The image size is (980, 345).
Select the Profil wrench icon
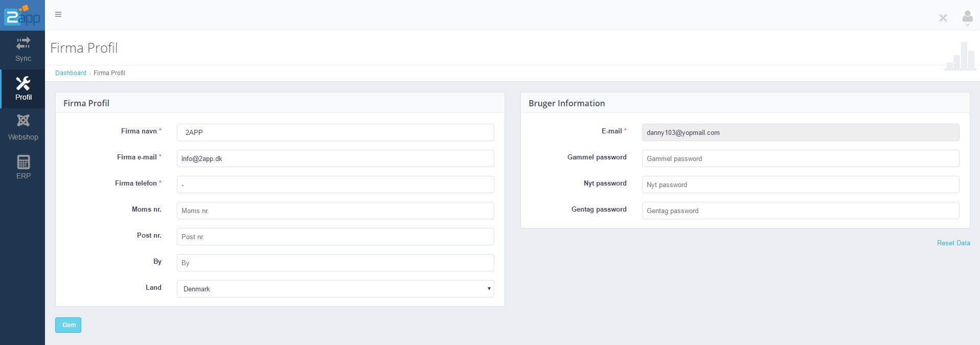(23, 83)
